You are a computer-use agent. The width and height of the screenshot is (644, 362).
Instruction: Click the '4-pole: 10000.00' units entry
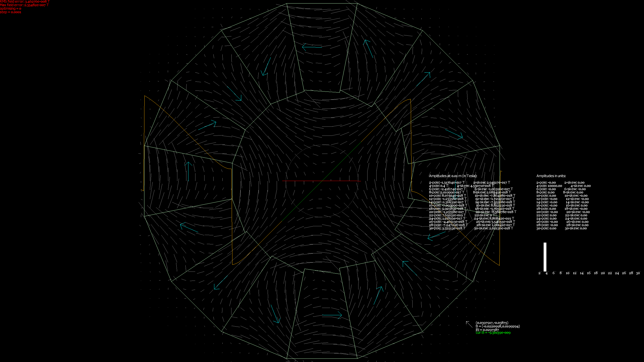click(549, 186)
